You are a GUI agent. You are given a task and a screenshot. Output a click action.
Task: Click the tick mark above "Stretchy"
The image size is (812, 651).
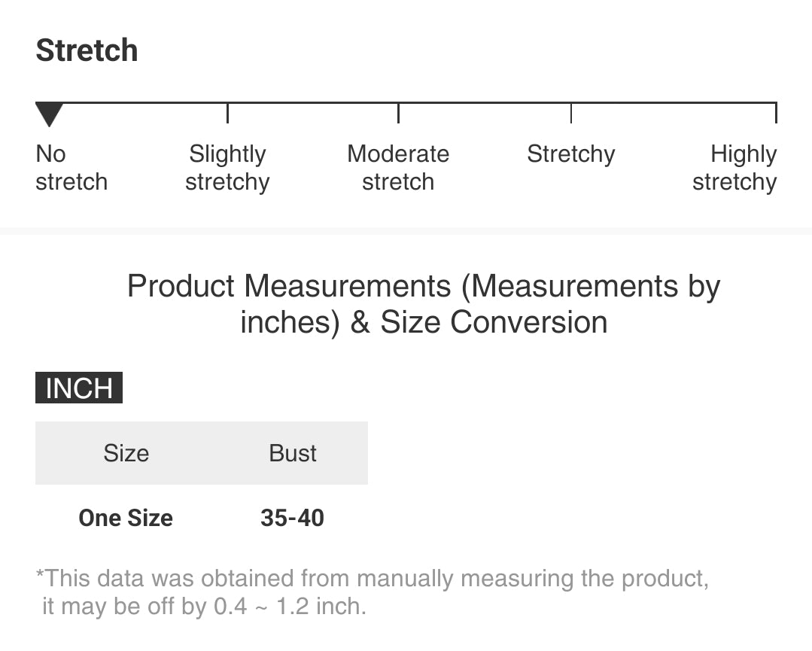(x=571, y=113)
